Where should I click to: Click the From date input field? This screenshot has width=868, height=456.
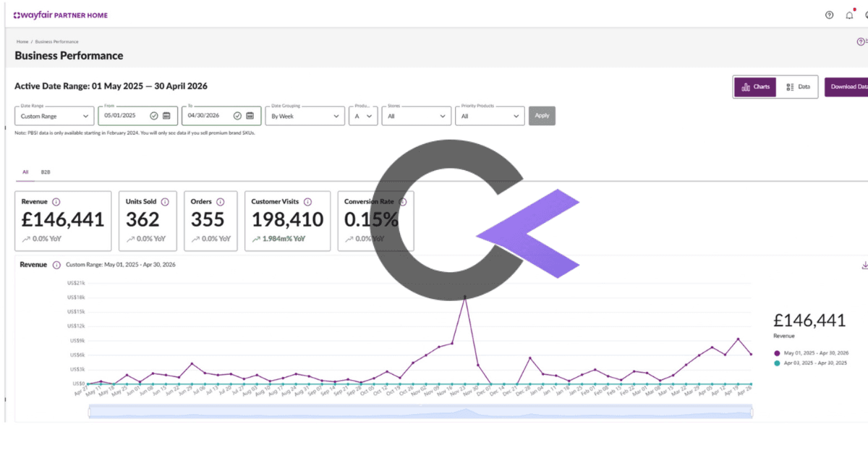coord(140,116)
